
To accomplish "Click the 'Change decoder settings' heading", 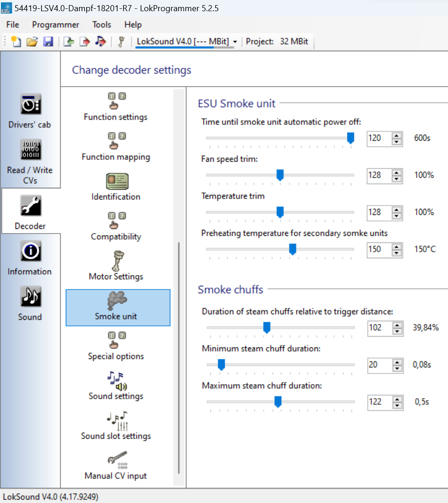I will pyautogui.click(x=131, y=70).
